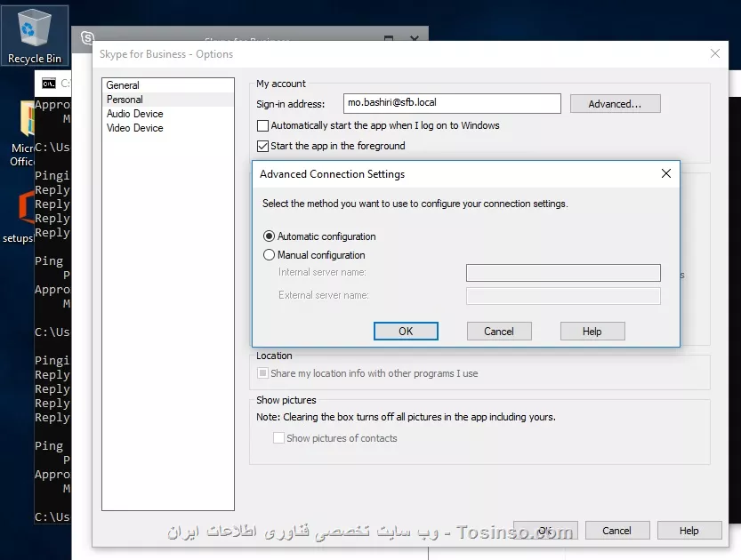Close the Skype for Business Options window
Screen dimensions: 741x560
click(x=715, y=53)
